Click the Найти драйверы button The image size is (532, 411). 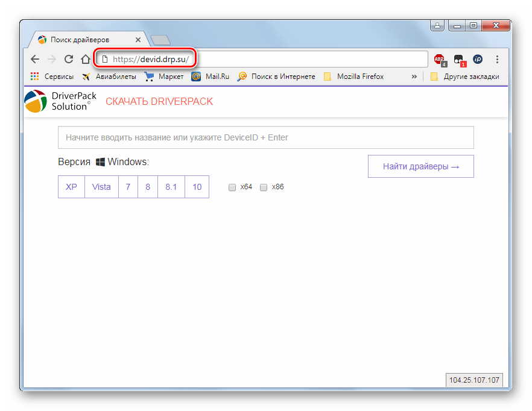coord(421,166)
